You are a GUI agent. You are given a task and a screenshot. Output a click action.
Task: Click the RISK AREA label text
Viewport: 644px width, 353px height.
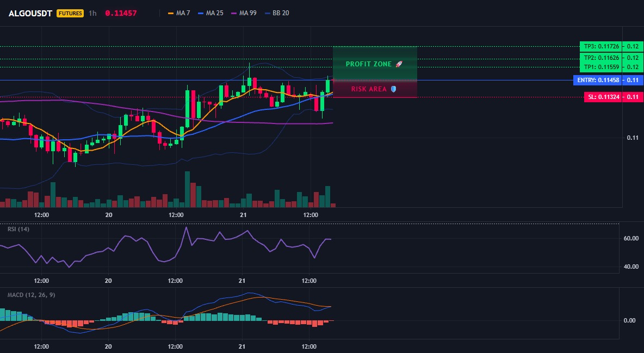pos(369,89)
